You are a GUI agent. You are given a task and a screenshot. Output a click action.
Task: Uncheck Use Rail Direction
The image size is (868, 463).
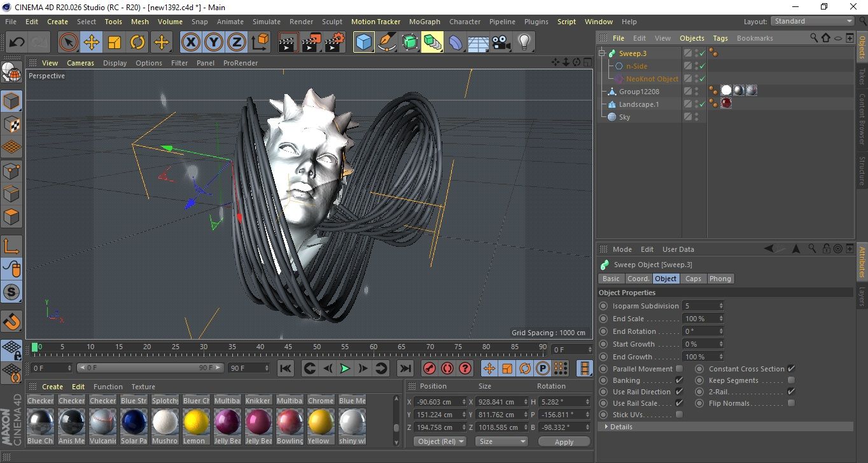[679, 392]
